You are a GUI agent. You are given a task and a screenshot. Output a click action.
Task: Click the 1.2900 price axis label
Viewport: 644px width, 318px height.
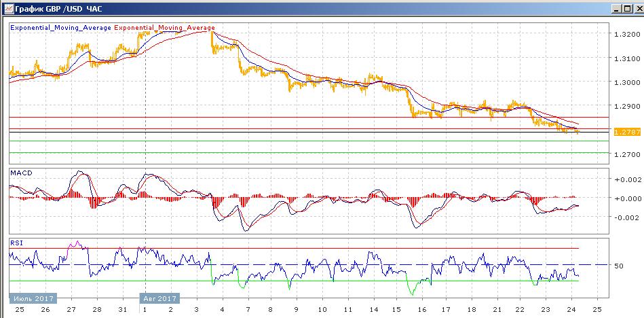coord(624,107)
